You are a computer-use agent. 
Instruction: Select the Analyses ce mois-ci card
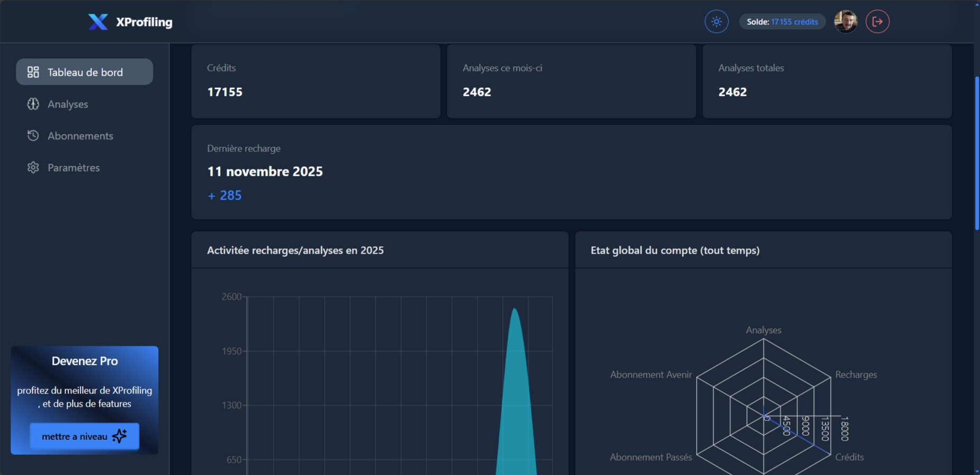click(x=571, y=81)
